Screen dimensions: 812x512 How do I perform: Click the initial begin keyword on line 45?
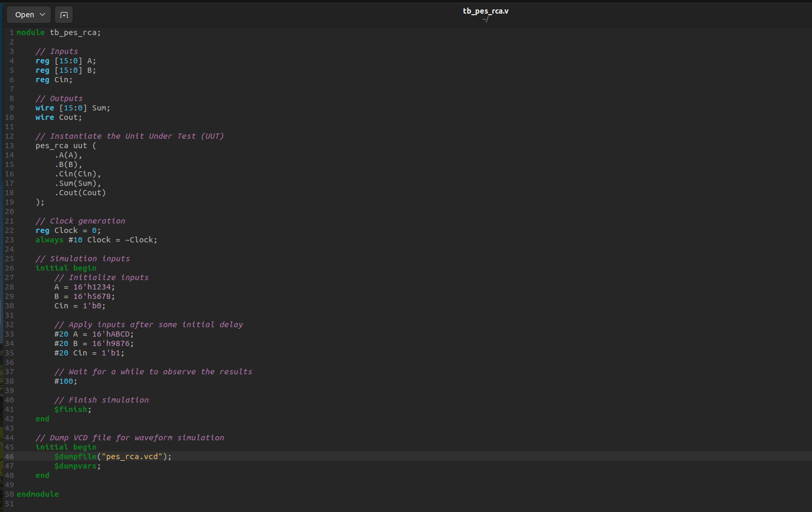click(66, 447)
